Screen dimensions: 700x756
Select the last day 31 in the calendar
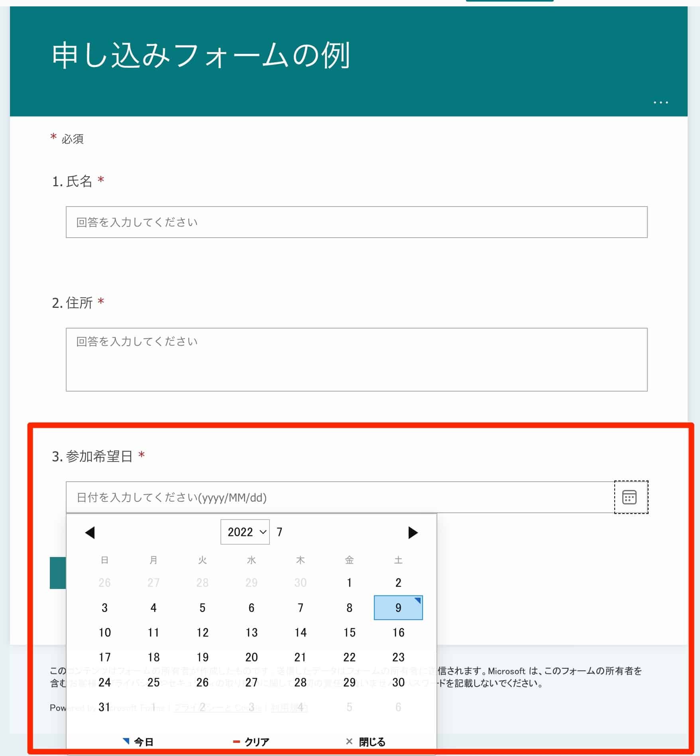pyautogui.click(x=105, y=707)
